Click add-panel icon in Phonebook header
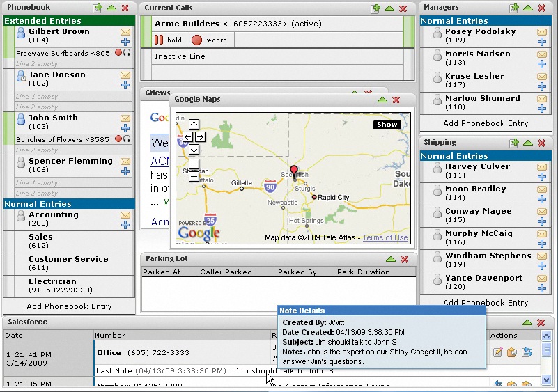 coord(98,8)
